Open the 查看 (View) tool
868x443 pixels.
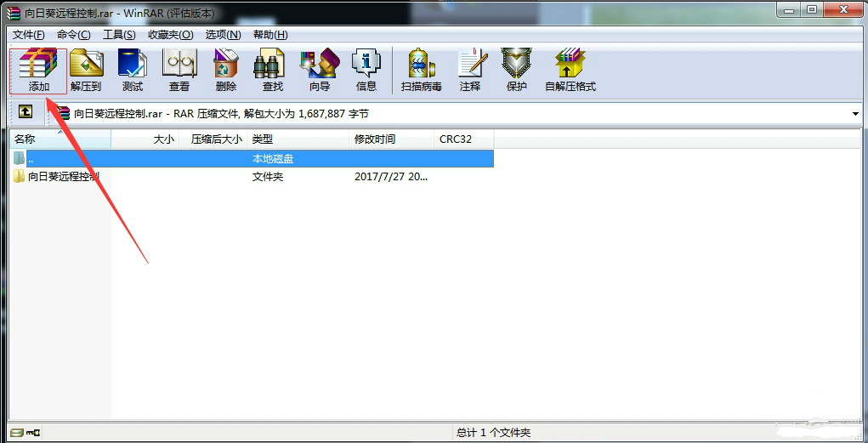[x=179, y=71]
